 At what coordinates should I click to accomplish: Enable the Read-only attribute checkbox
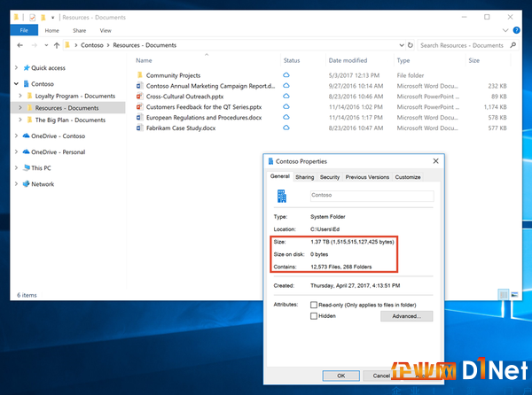314,305
